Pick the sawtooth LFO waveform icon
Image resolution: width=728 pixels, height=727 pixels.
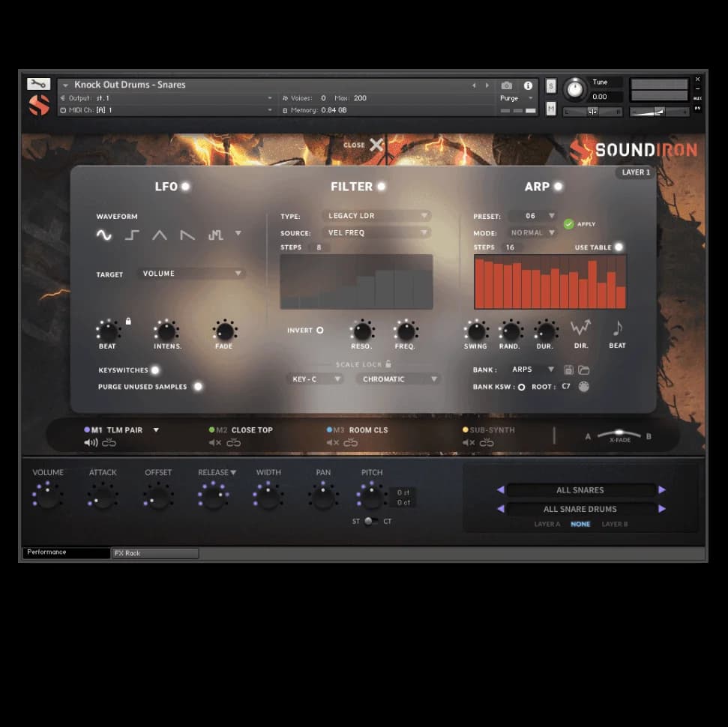click(187, 235)
